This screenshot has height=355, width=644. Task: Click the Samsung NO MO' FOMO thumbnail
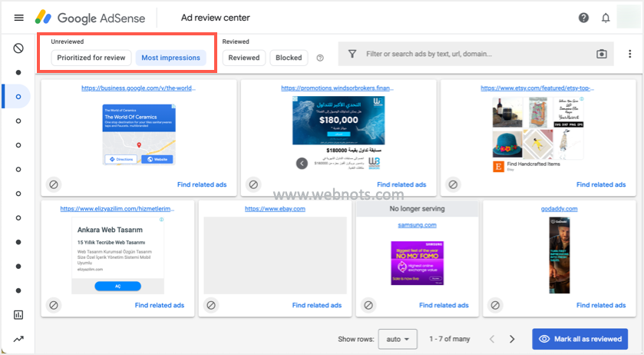[418, 264]
